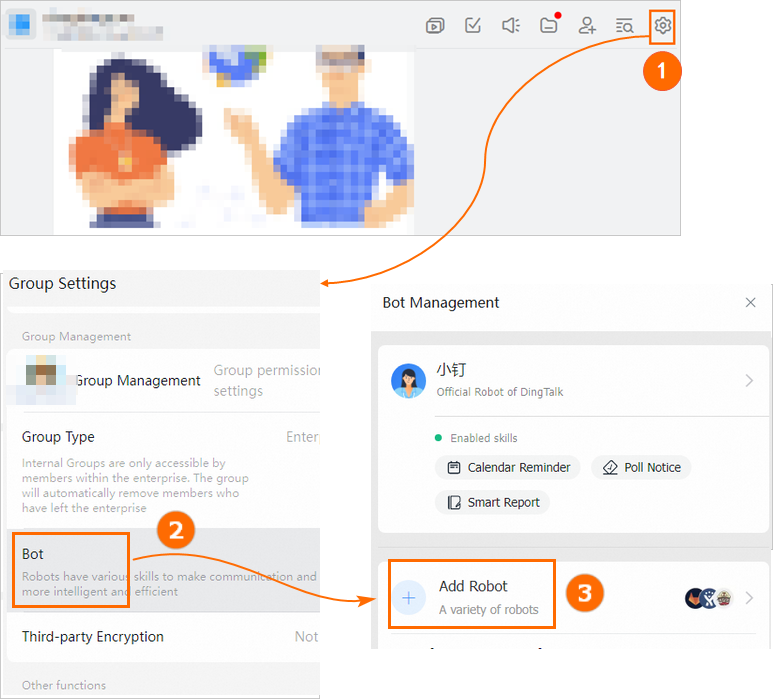
Task: Click the 'Enabled skills' label
Action: tap(484, 438)
